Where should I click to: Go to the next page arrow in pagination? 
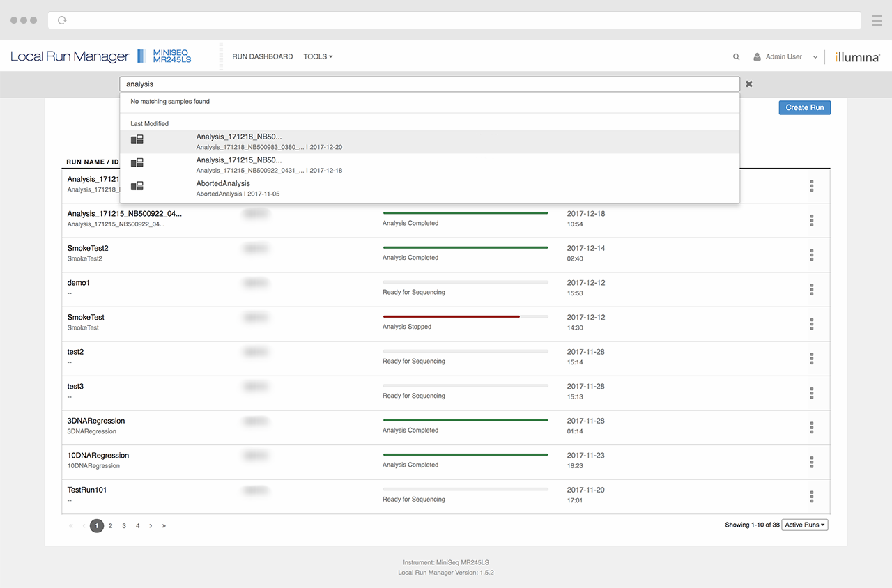coord(151,526)
